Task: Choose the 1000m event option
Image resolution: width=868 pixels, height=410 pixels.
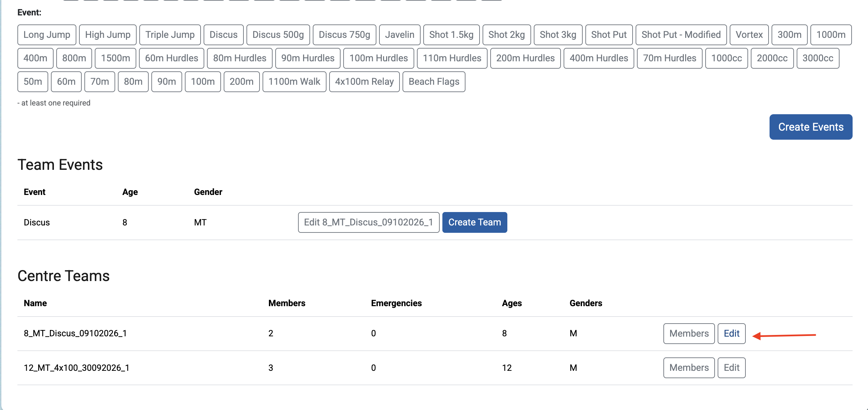Action: click(x=831, y=35)
